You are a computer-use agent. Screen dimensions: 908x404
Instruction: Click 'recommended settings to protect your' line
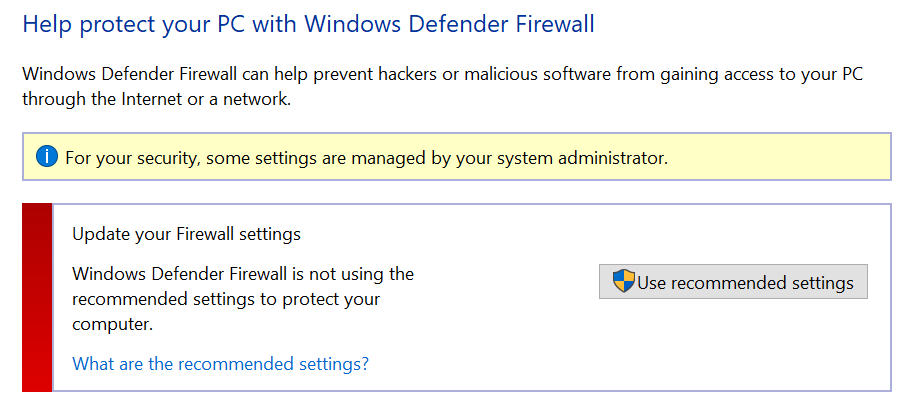226,299
